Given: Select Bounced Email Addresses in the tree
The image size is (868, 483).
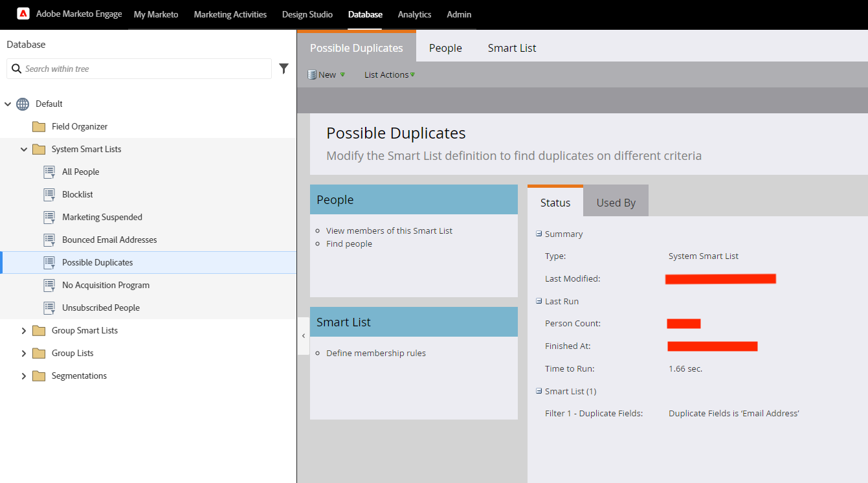Looking at the screenshot, I should [109, 240].
